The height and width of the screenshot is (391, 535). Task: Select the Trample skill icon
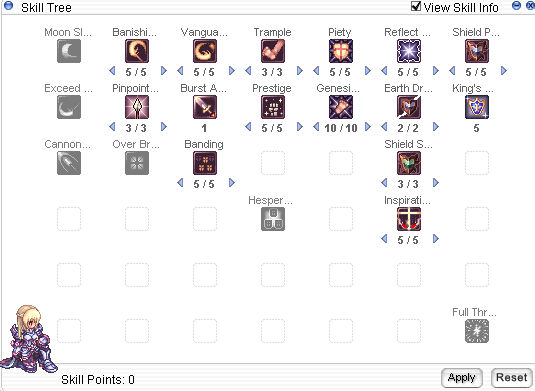273,51
